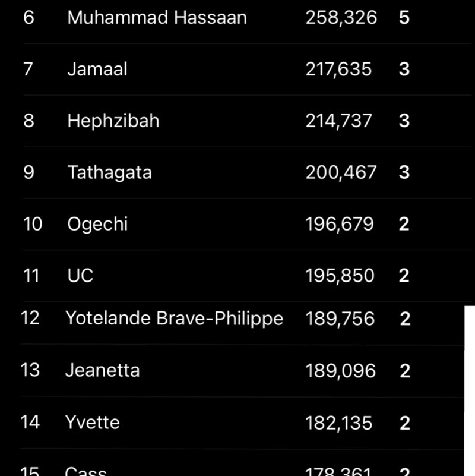
Task: Tap the score 182,135
Action: point(339,423)
